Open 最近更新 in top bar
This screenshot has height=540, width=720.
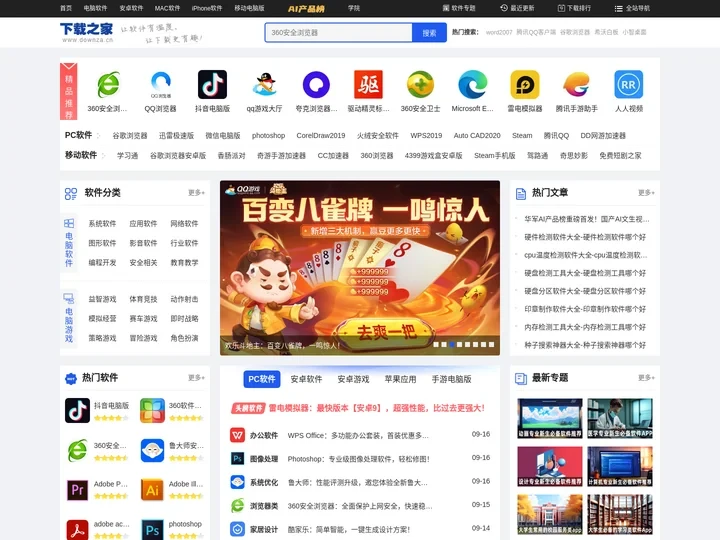pyautogui.click(x=517, y=8)
